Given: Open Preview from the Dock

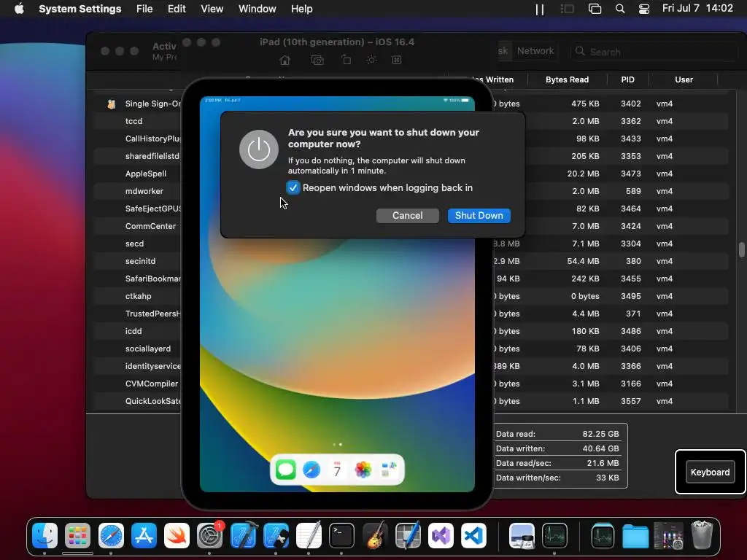Looking at the screenshot, I should point(522,536).
